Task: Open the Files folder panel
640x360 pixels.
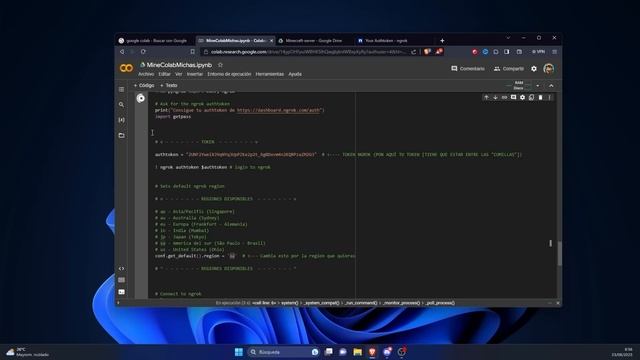Action: pyautogui.click(x=121, y=135)
